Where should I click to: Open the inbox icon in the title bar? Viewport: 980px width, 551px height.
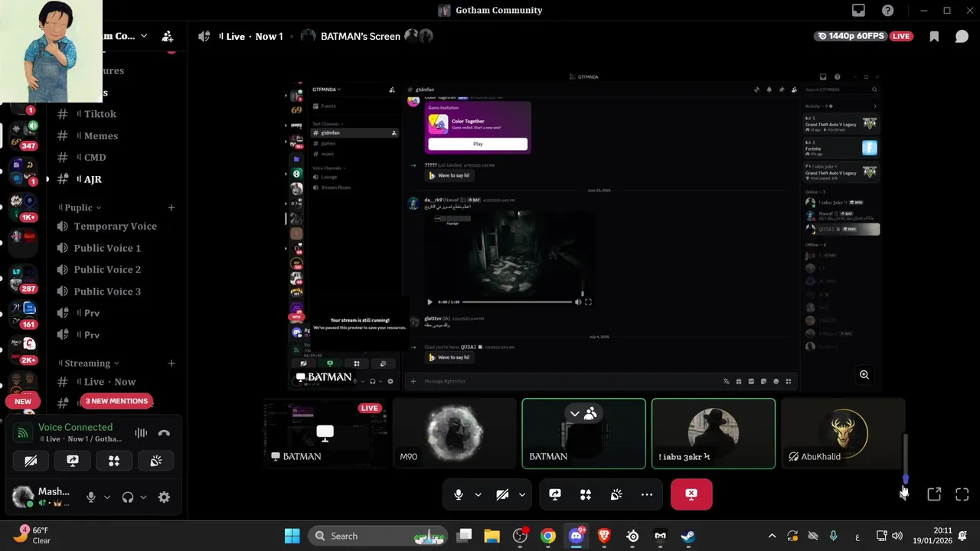click(858, 10)
